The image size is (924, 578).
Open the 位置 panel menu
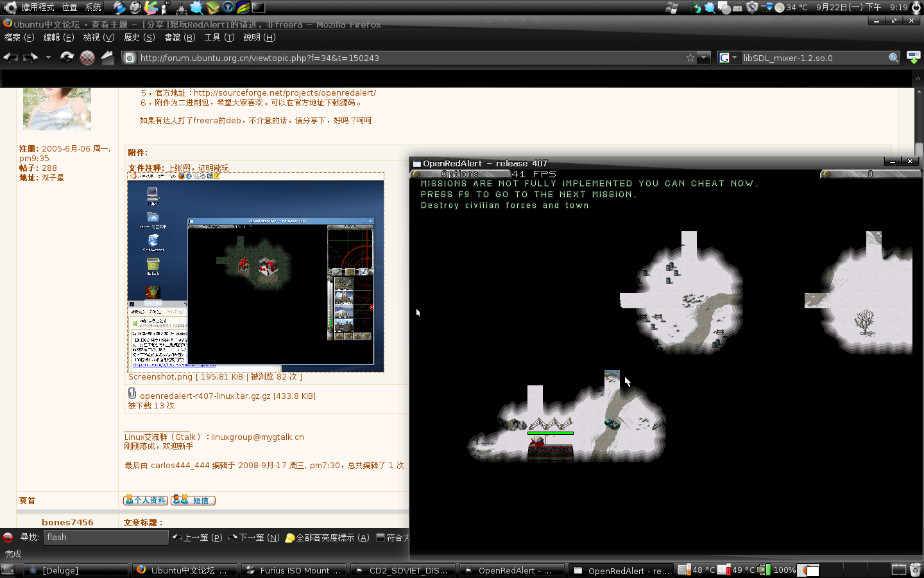pos(69,8)
